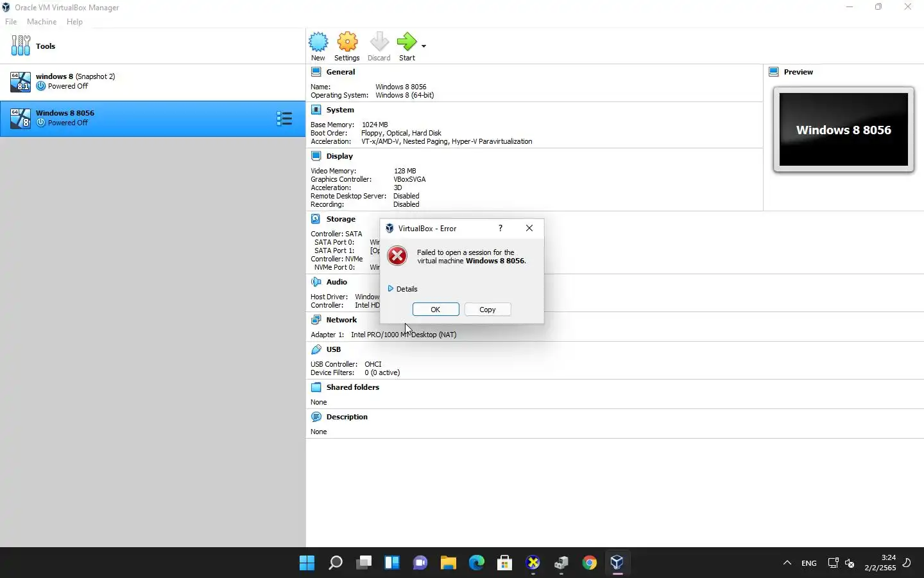Open the File menu

(11, 22)
